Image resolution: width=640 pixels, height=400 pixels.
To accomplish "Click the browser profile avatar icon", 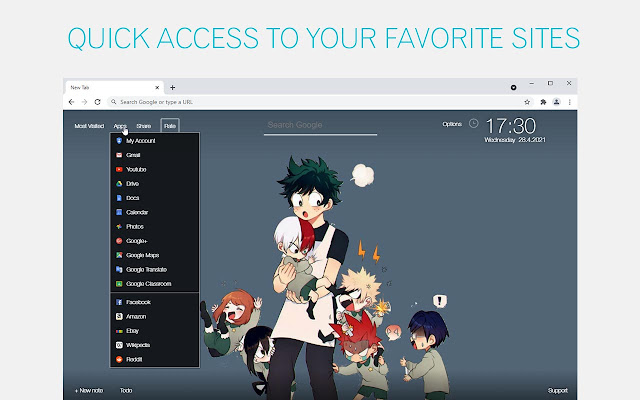I will pos(556,102).
